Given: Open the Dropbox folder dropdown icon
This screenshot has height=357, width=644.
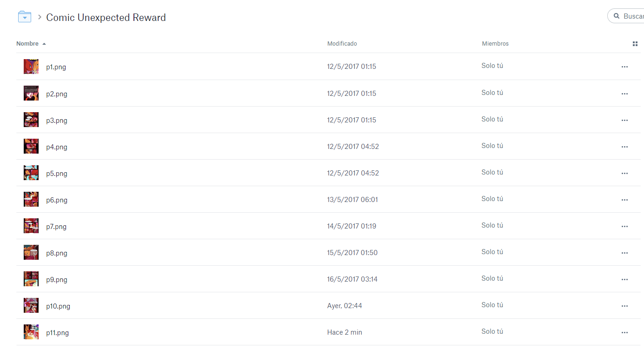Looking at the screenshot, I should (24, 17).
